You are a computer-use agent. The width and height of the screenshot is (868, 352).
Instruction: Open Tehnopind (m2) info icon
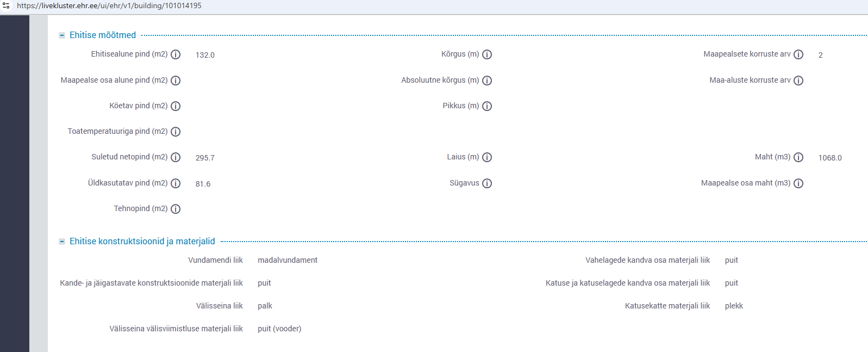(x=176, y=209)
